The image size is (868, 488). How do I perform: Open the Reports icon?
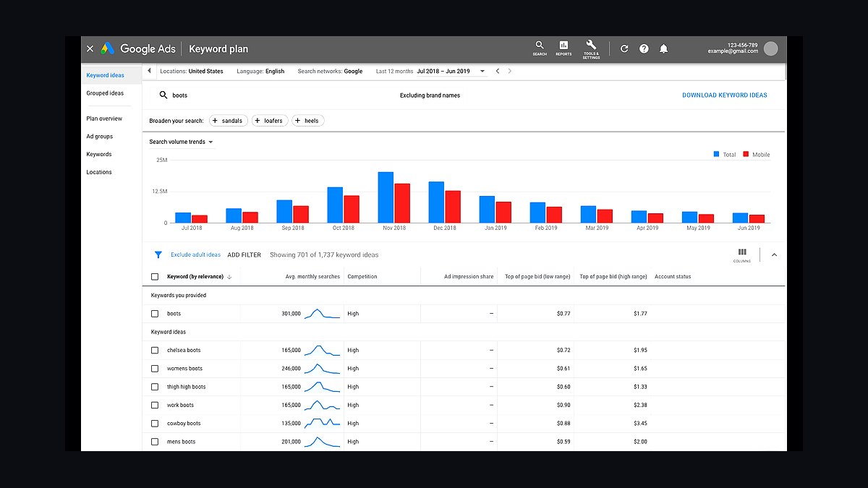click(563, 48)
